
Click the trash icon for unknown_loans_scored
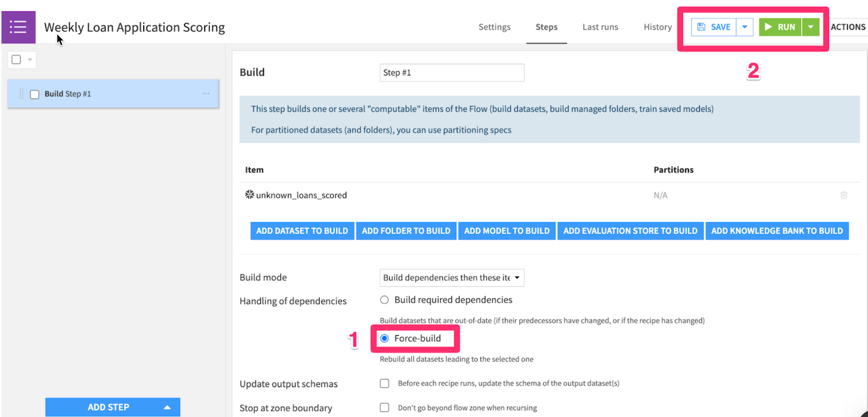coord(844,195)
